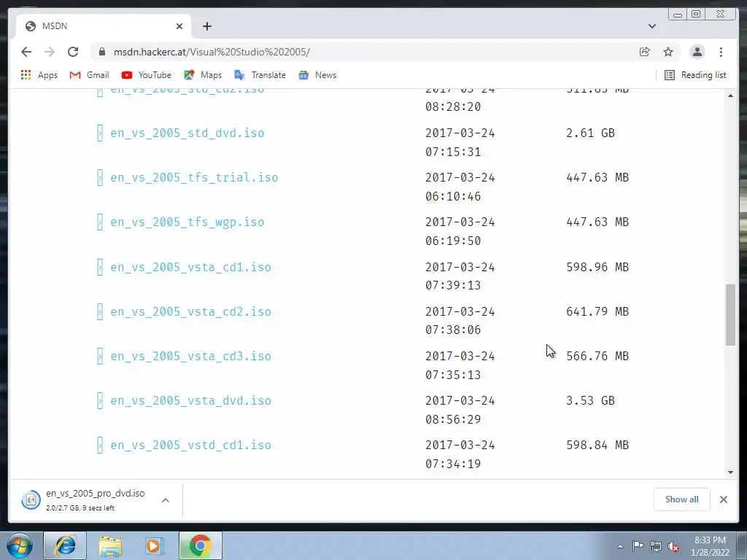Open Gmail bookmark
The image size is (747, 560).
(89, 75)
